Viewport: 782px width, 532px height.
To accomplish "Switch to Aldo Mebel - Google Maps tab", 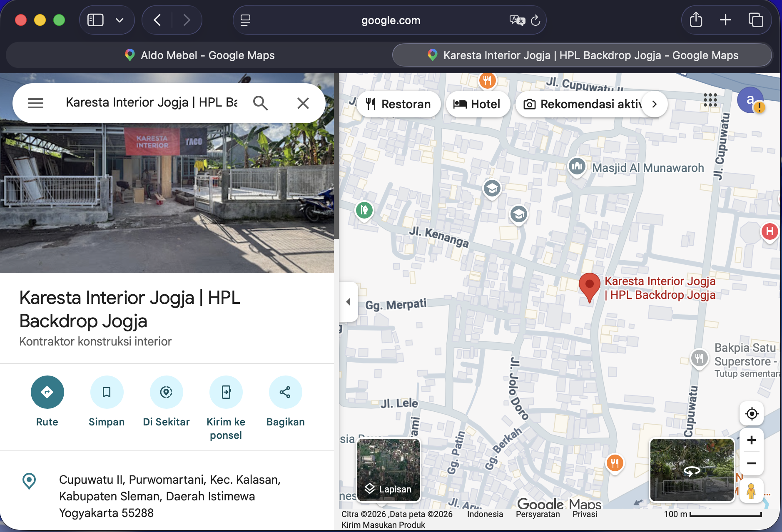I will pos(200,55).
